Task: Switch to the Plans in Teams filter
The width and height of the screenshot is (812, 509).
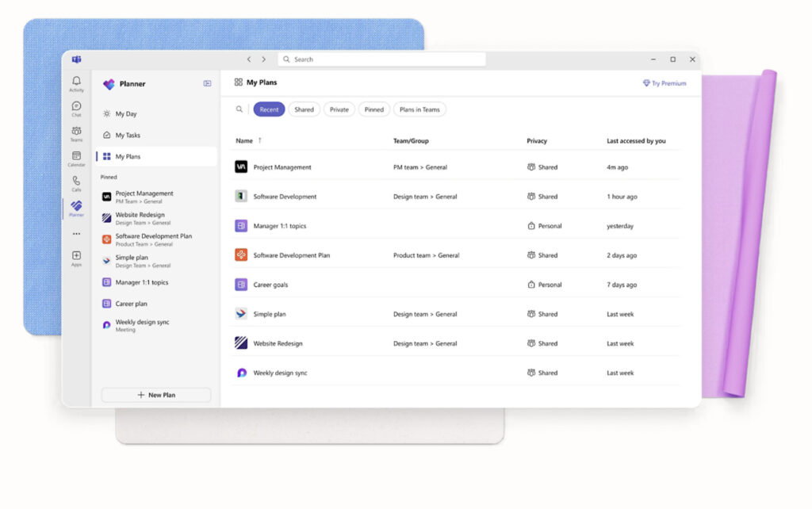Action: [419, 109]
